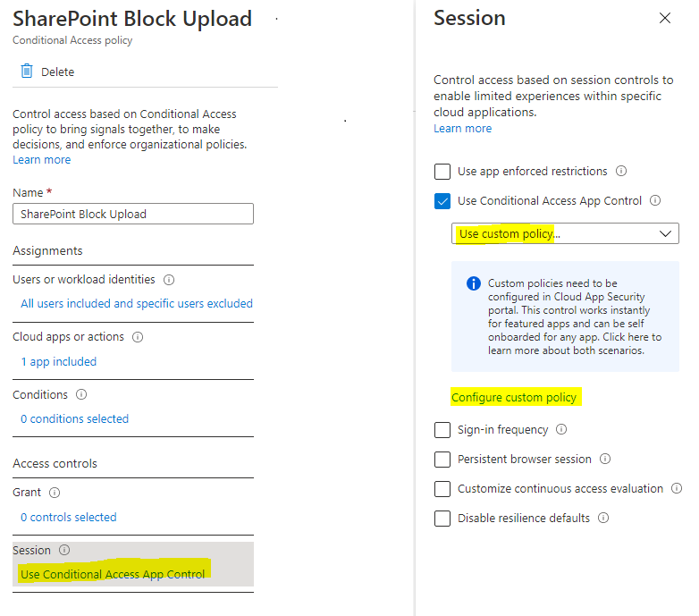The image size is (699, 616).
Task: Click info icon next to Conditions
Action: pos(81,394)
